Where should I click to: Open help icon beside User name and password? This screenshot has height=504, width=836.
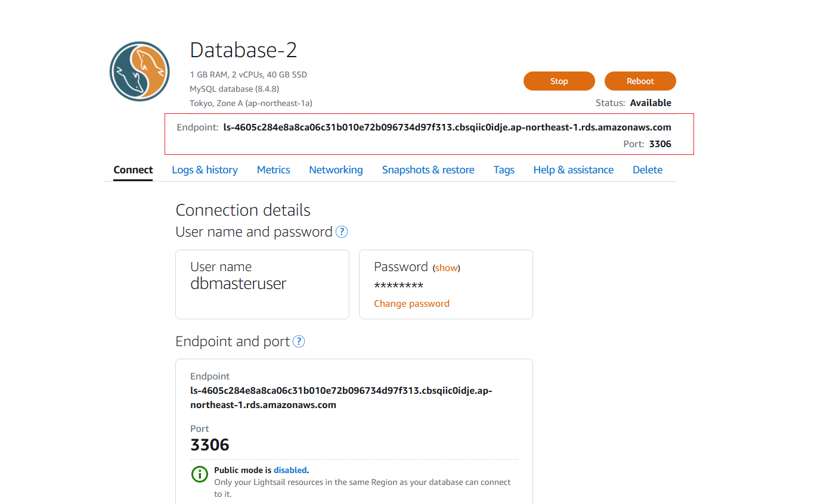[x=342, y=232]
